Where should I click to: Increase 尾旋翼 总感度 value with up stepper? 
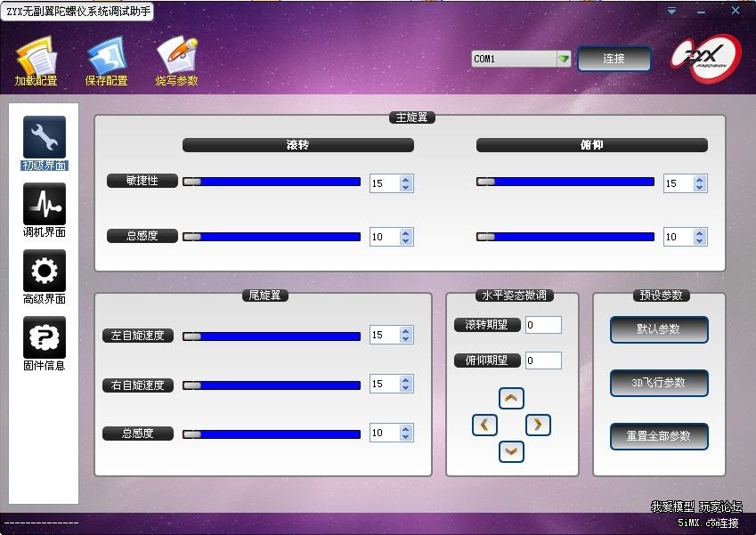[406, 428]
